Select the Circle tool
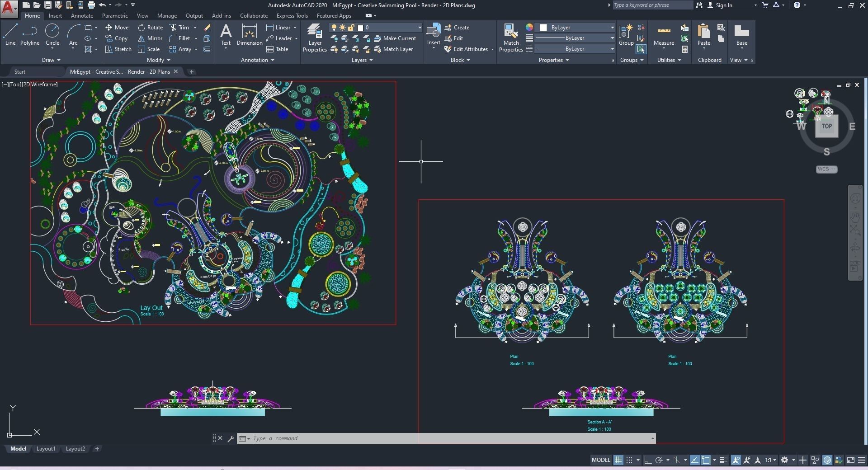Image resolution: width=868 pixels, height=470 pixels. (52, 32)
